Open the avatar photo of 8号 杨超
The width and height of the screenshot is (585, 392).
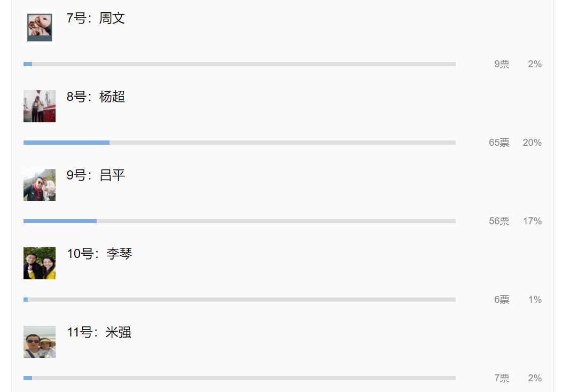(x=40, y=106)
